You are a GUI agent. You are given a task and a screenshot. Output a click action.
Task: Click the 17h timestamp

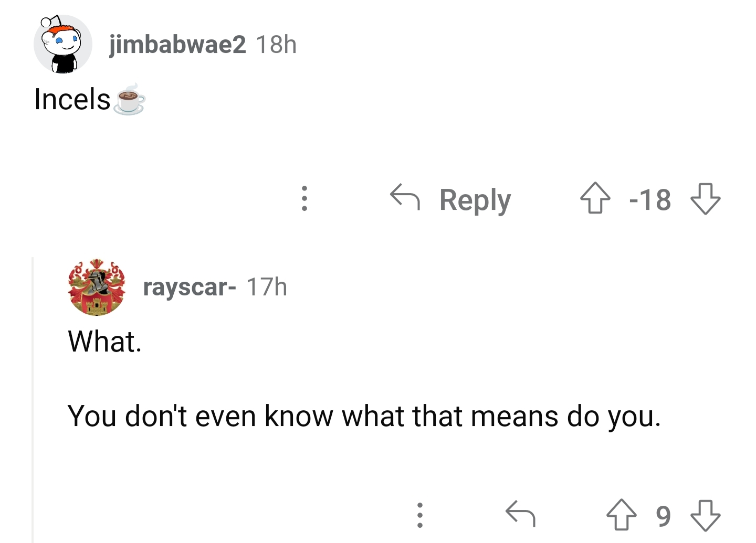267,287
